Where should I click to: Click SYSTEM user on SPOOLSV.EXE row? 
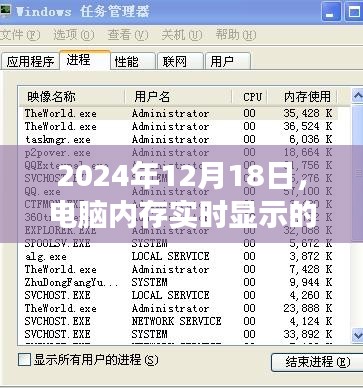[149, 243]
